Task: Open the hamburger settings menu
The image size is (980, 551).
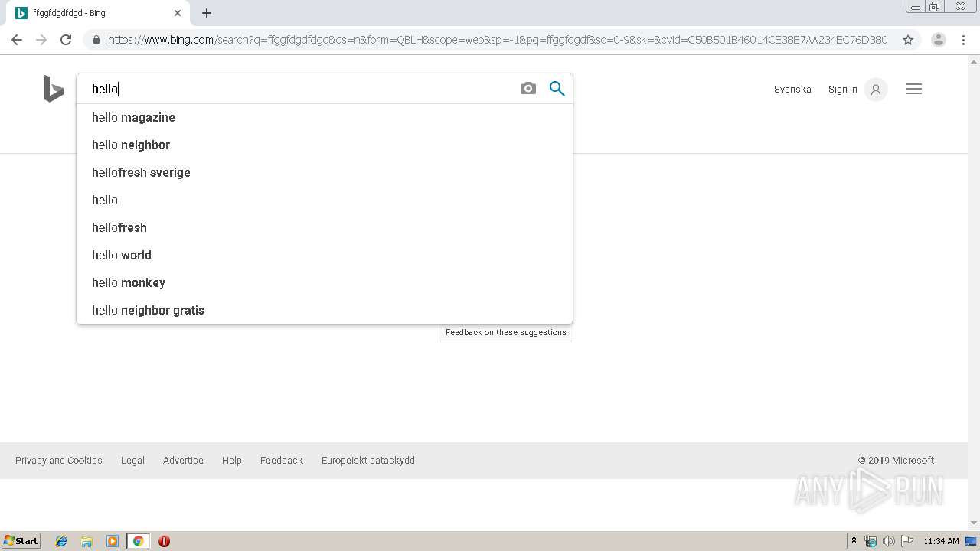Action: click(x=914, y=89)
